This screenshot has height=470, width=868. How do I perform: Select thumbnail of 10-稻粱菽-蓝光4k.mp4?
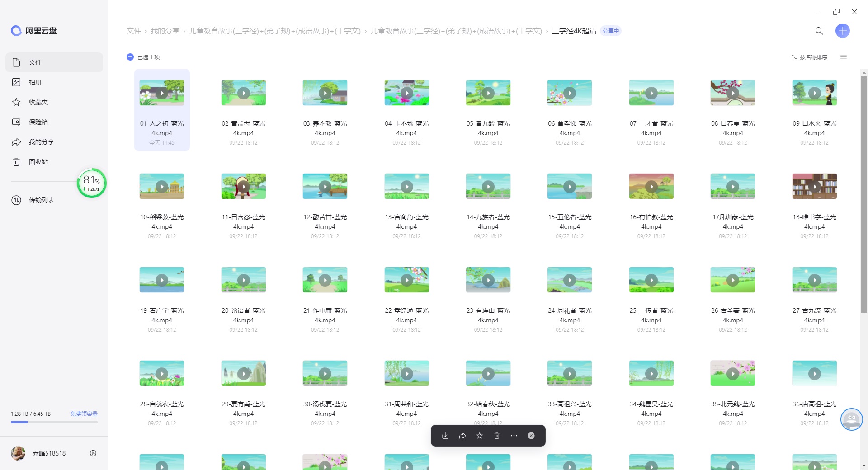162,186
